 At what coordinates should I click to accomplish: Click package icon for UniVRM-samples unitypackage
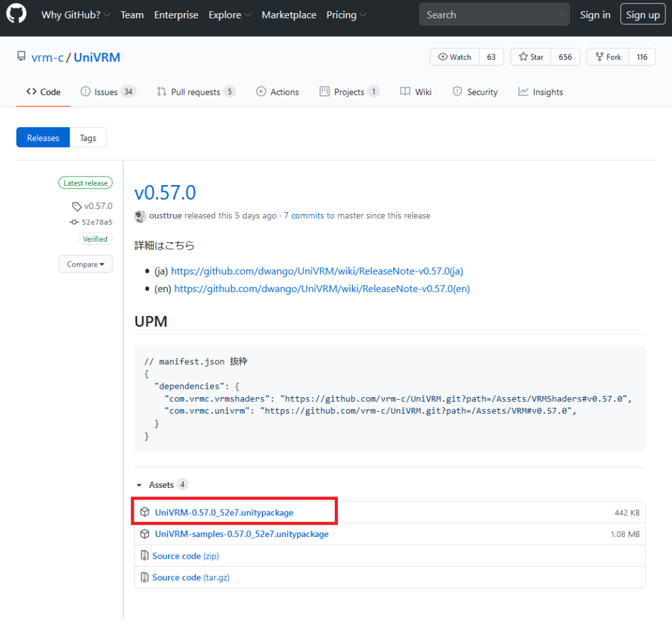click(x=145, y=534)
